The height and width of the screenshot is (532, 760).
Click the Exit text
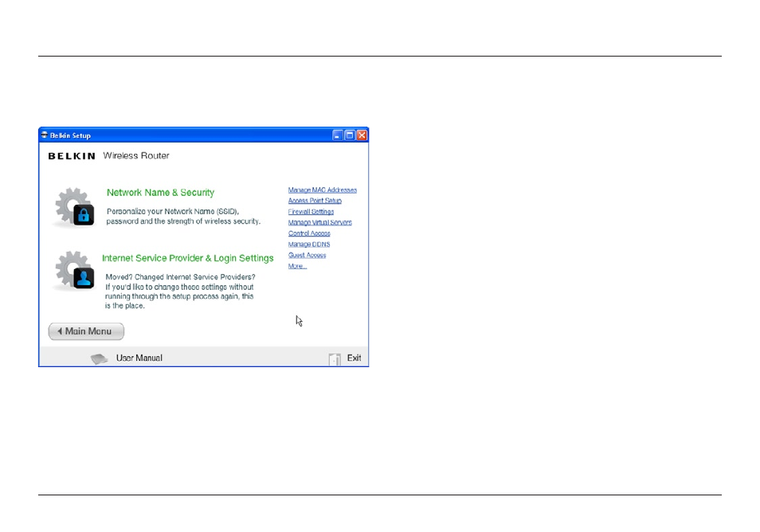click(354, 358)
